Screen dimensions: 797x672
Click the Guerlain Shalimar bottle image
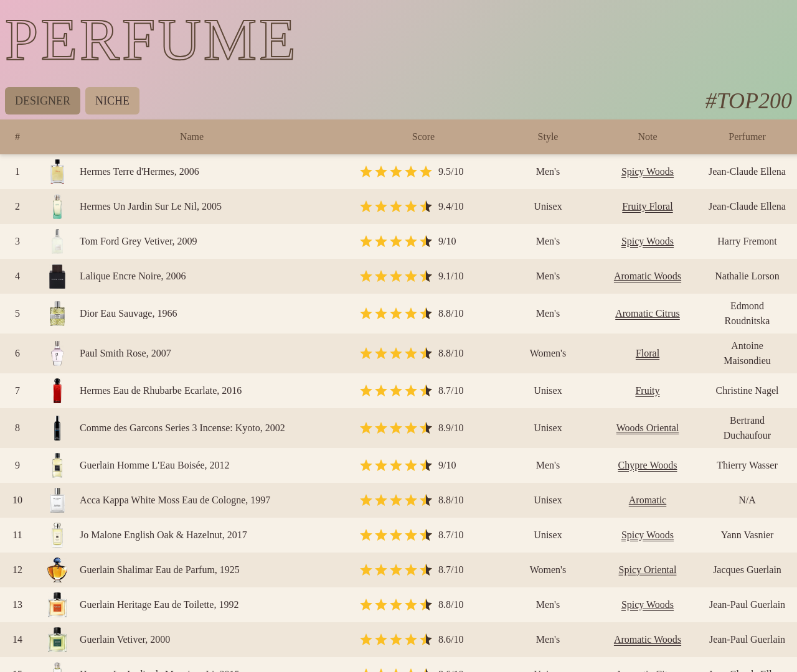click(x=57, y=570)
